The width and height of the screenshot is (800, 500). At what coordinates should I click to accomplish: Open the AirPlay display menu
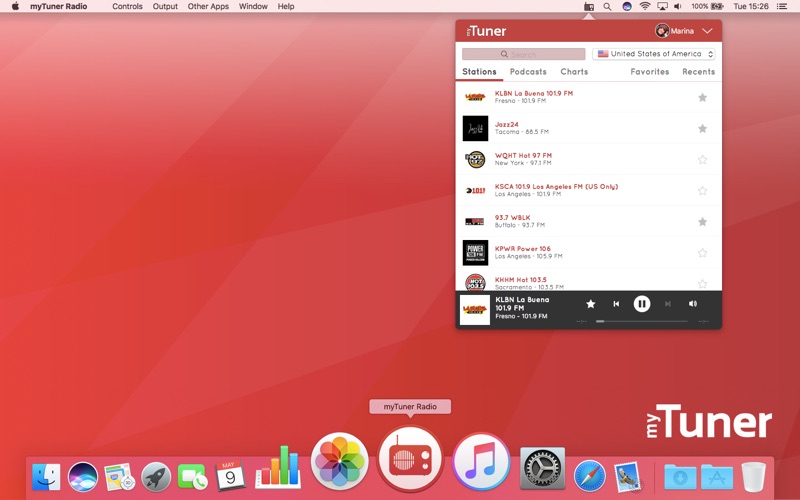point(662,6)
